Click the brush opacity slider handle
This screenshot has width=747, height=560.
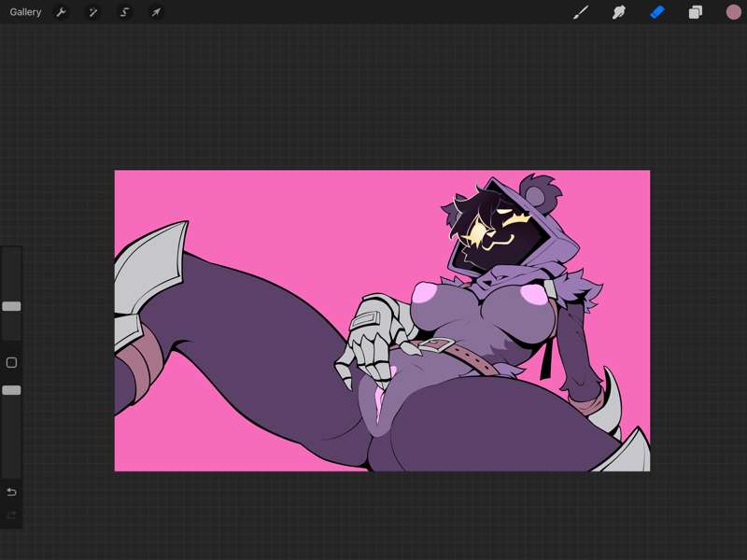tap(11, 390)
